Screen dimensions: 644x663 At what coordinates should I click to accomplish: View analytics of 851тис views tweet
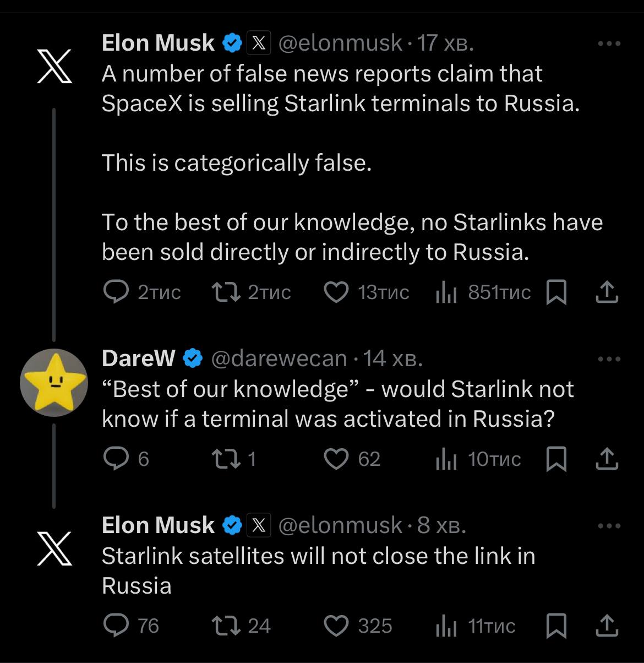[446, 292]
